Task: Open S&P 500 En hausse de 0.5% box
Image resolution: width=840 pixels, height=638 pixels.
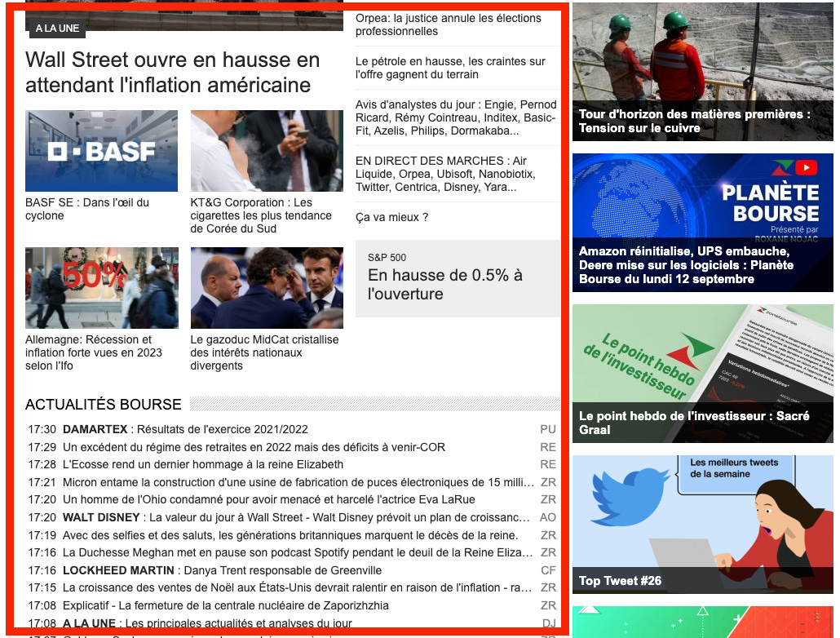Action: point(458,278)
